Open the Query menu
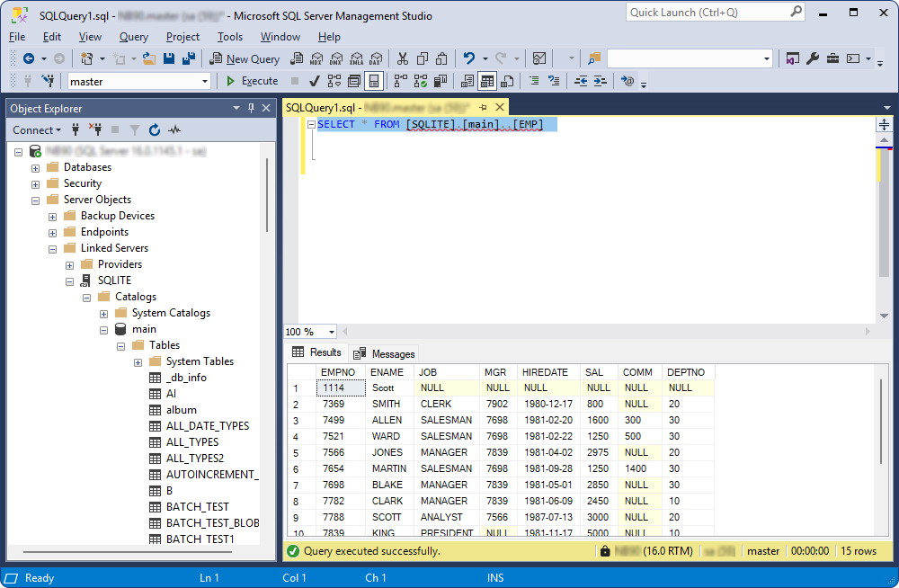899x588 pixels. pos(133,37)
